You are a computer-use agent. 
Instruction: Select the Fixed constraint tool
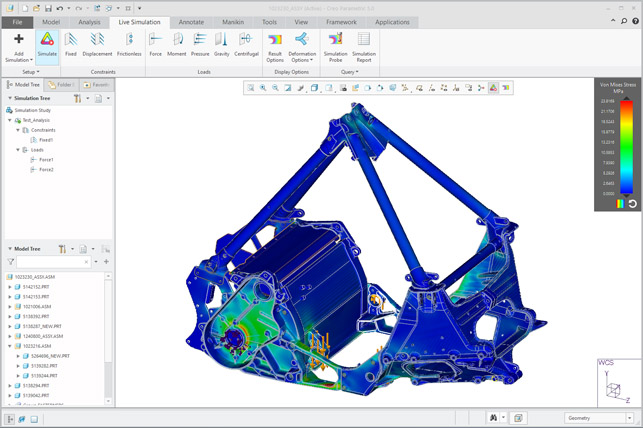pyautogui.click(x=71, y=44)
